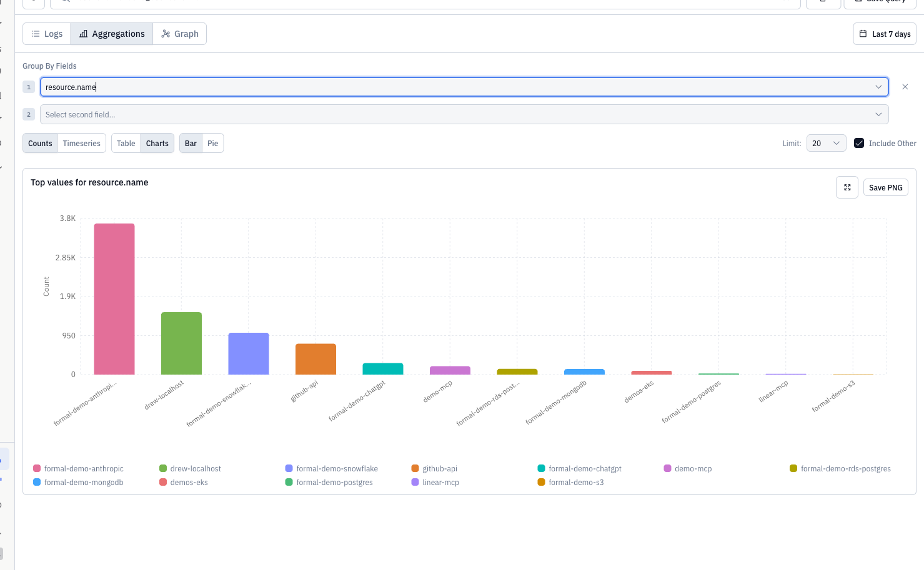Switch to Table display
Image resolution: width=924 pixels, height=570 pixels.
[x=126, y=143]
